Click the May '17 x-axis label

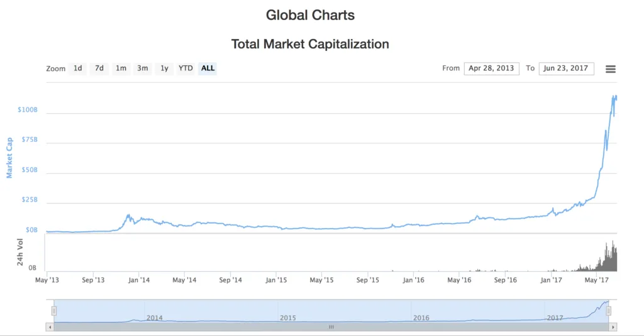(x=596, y=280)
